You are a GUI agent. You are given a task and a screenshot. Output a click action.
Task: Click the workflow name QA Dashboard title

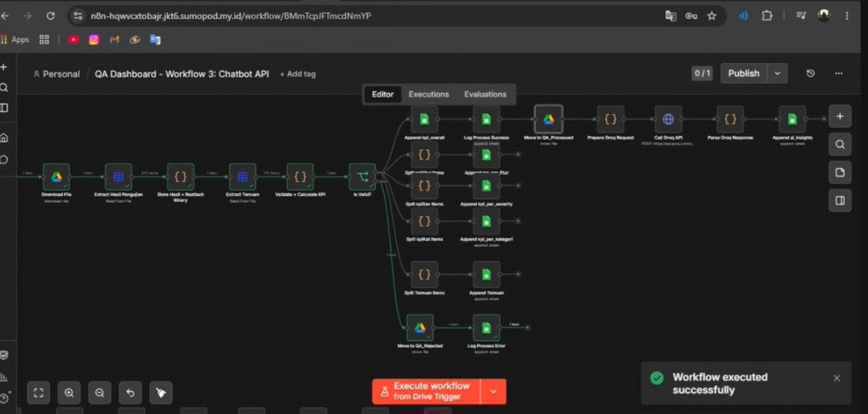point(182,74)
